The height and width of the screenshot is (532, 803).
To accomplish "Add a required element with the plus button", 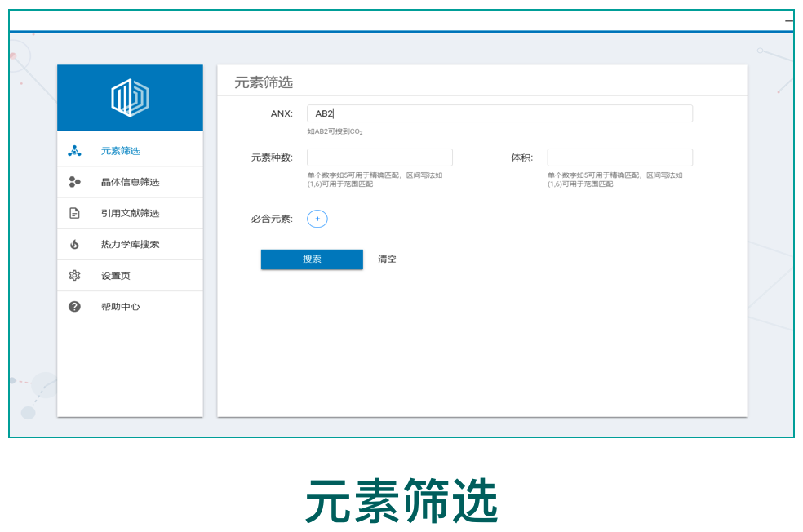I will click(317, 219).
